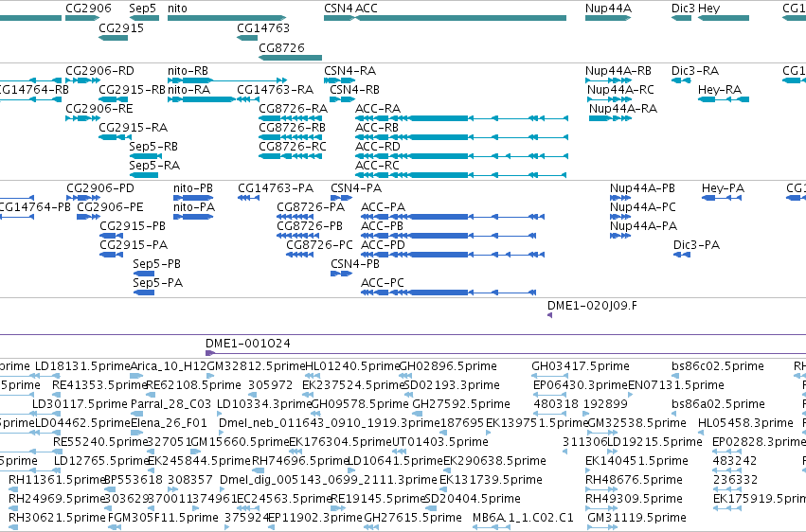806x532 pixels.
Task: Click transcript ACC-RC
Action: tap(377, 166)
